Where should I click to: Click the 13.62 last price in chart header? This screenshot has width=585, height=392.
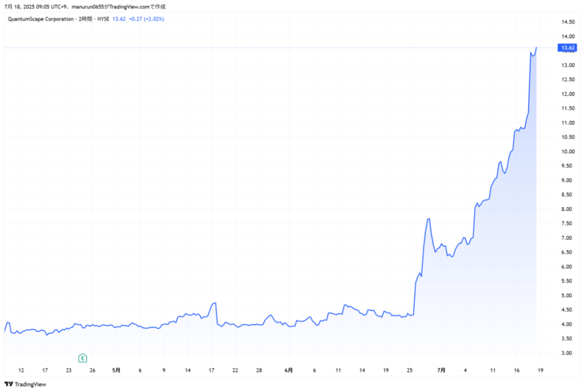[x=119, y=19]
